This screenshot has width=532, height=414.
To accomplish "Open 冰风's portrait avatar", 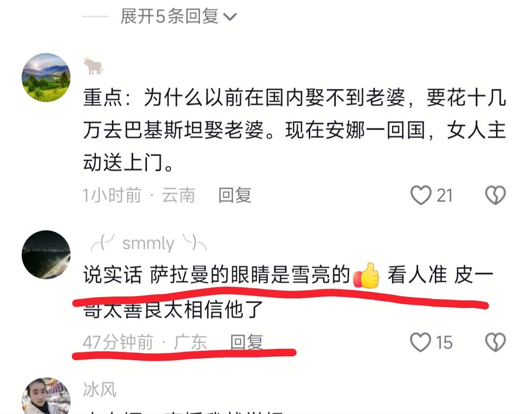I will [46, 396].
